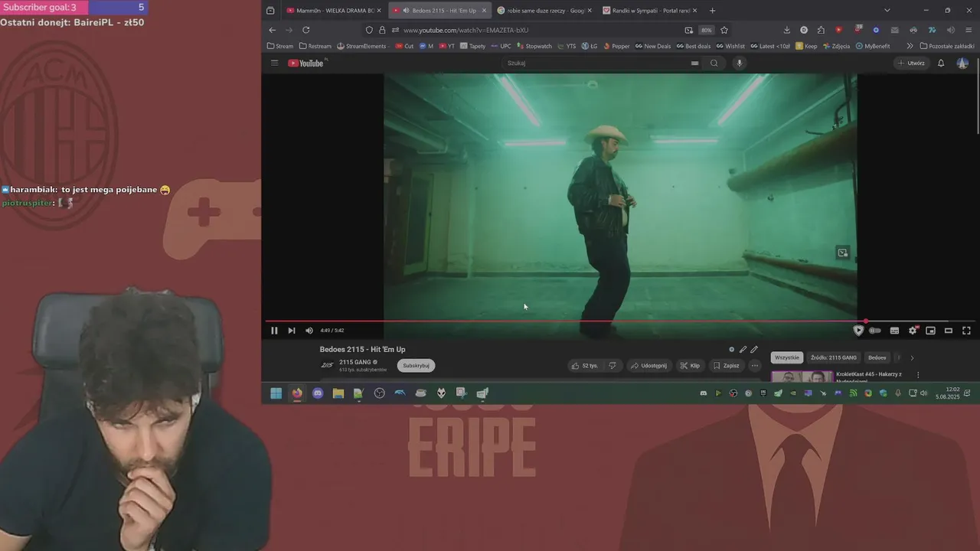The image size is (980, 551).
Task: Select the Źródło: 2115 GANG chip
Action: pos(834,357)
